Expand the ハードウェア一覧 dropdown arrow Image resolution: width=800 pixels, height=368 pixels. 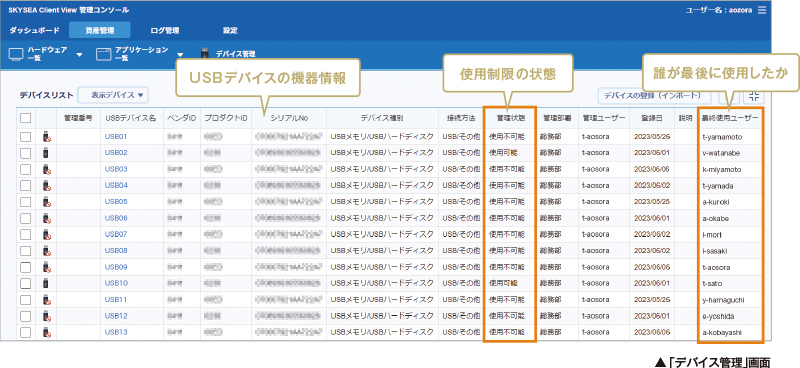click(79, 55)
